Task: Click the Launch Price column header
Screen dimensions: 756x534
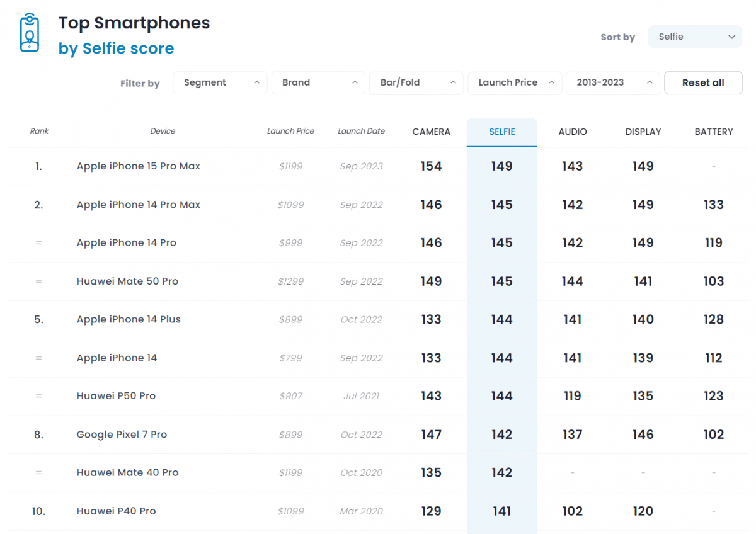Action: coord(290,131)
